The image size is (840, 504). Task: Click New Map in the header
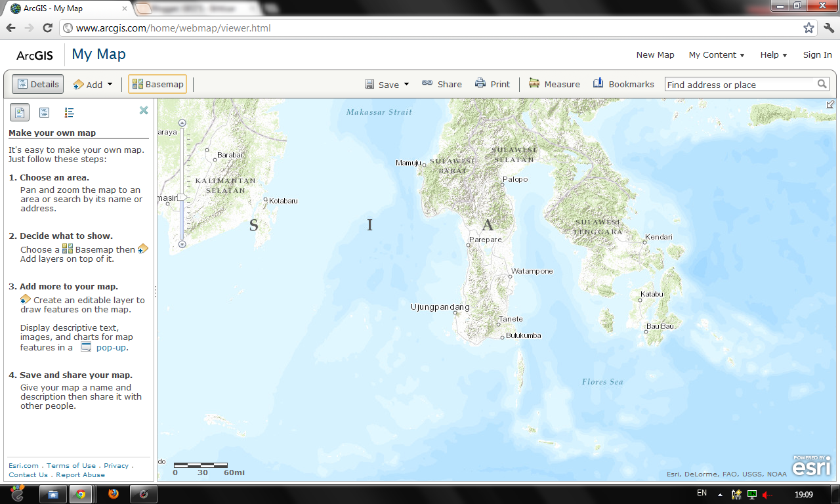pyautogui.click(x=655, y=55)
